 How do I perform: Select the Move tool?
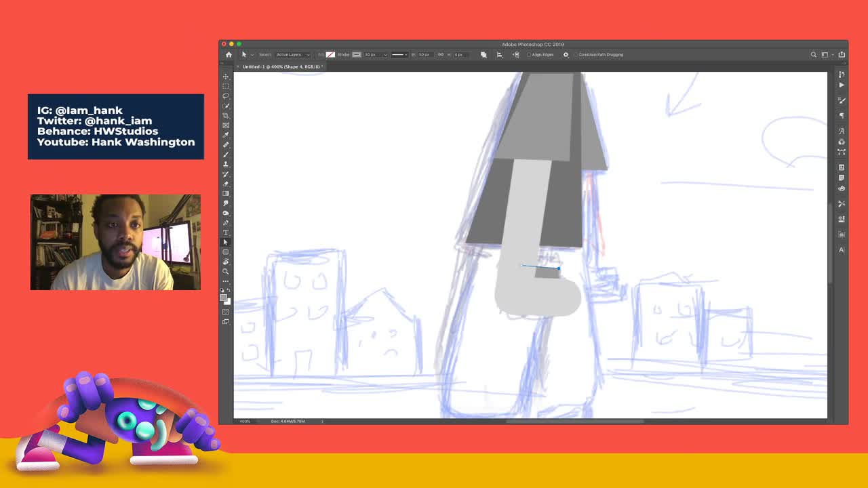[x=226, y=77]
